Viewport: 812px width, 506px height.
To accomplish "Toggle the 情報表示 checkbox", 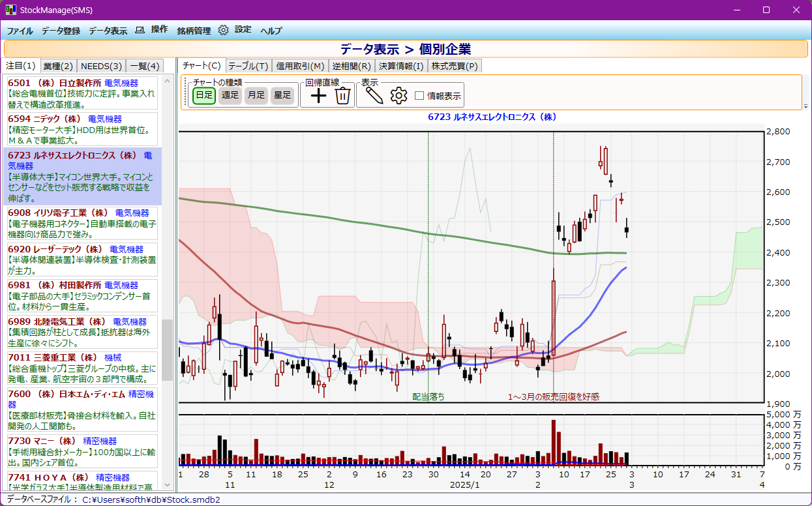I will pyautogui.click(x=419, y=96).
